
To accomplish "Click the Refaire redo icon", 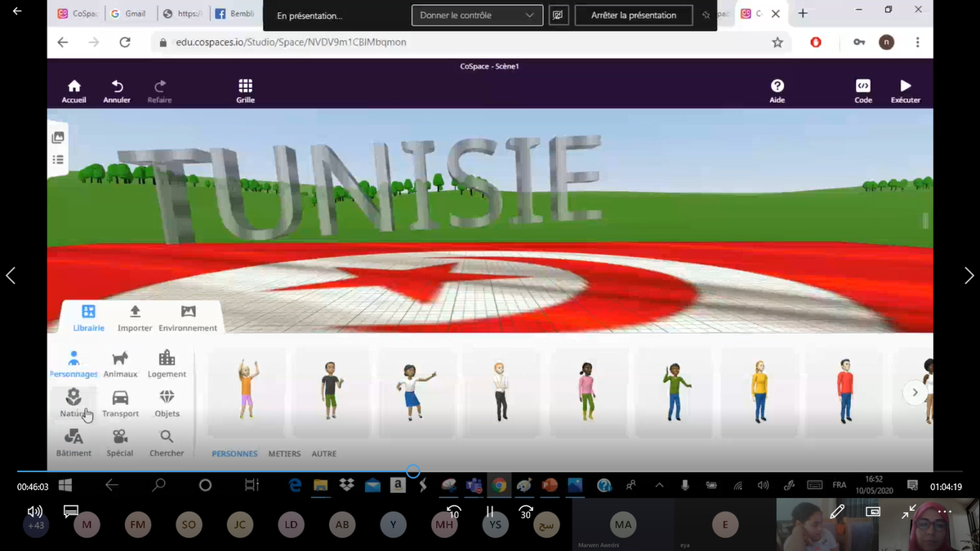I will pyautogui.click(x=159, y=91).
